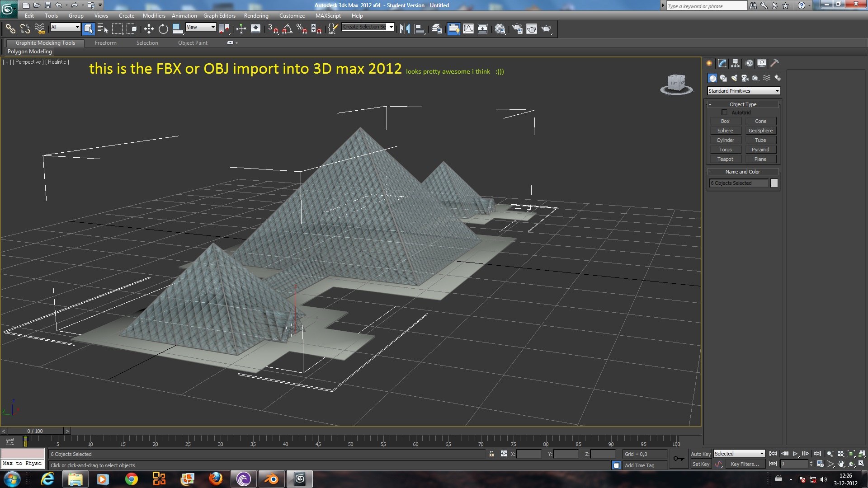
Task: Open the Rendering menu
Action: tap(256, 15)
